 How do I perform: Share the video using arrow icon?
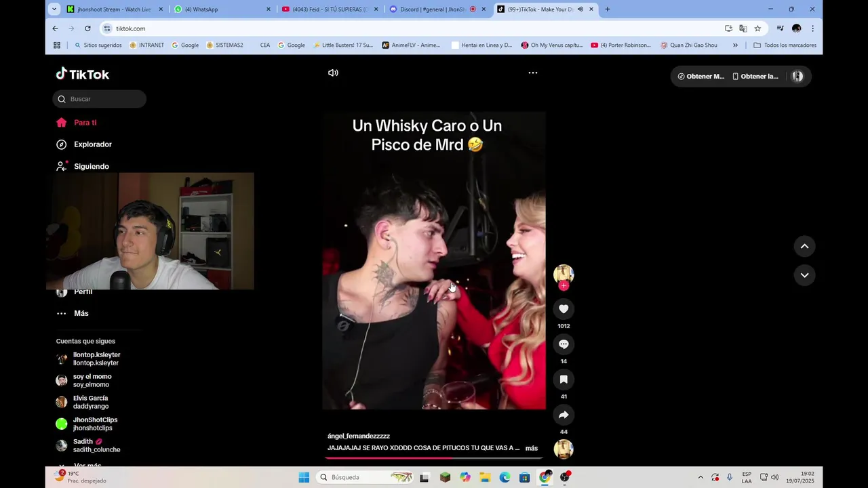point(564,415)
